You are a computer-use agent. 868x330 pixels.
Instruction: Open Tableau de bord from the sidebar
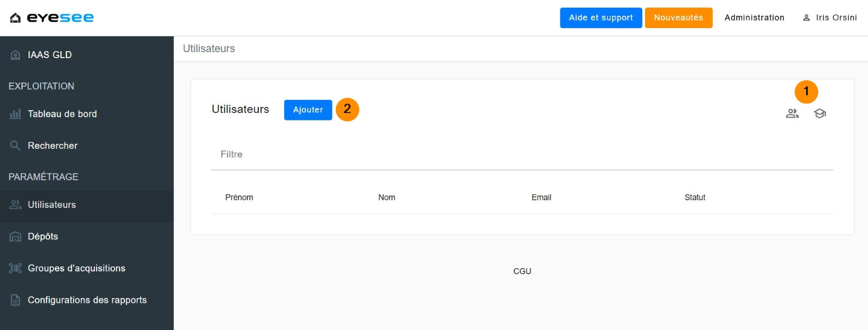click(62, 114)
